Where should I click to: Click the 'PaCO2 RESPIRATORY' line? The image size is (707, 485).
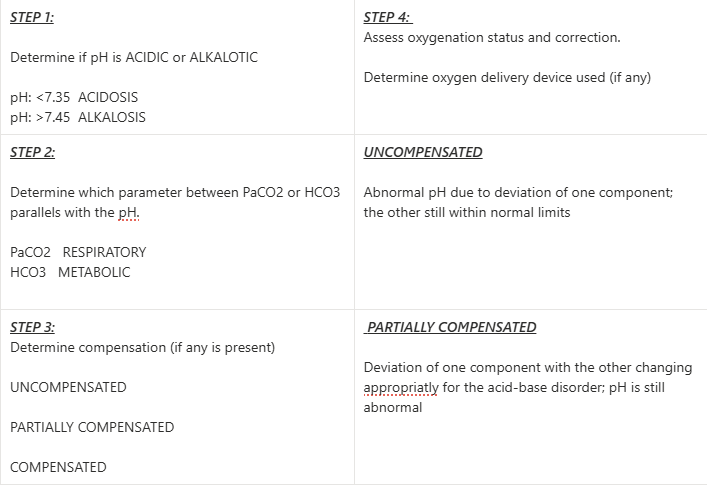pyautogui.click(x=78, y=252)
